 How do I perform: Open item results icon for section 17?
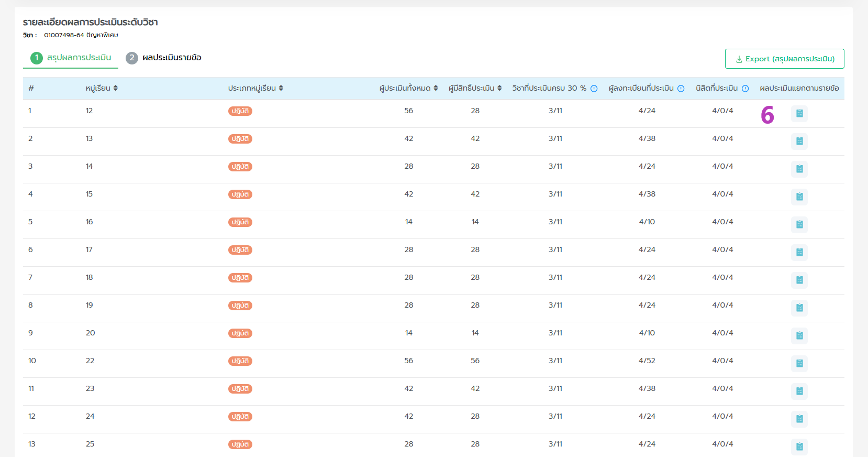coord(799,252)
